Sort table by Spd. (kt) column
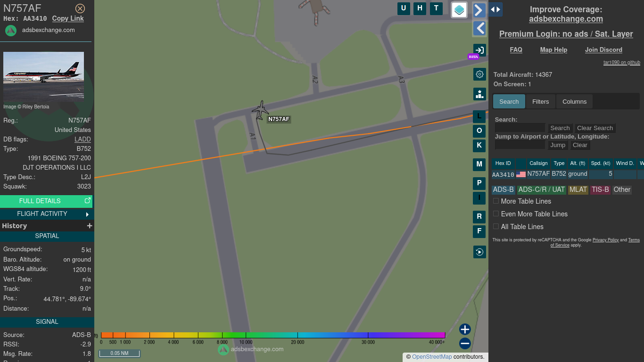 click(601, 163)
